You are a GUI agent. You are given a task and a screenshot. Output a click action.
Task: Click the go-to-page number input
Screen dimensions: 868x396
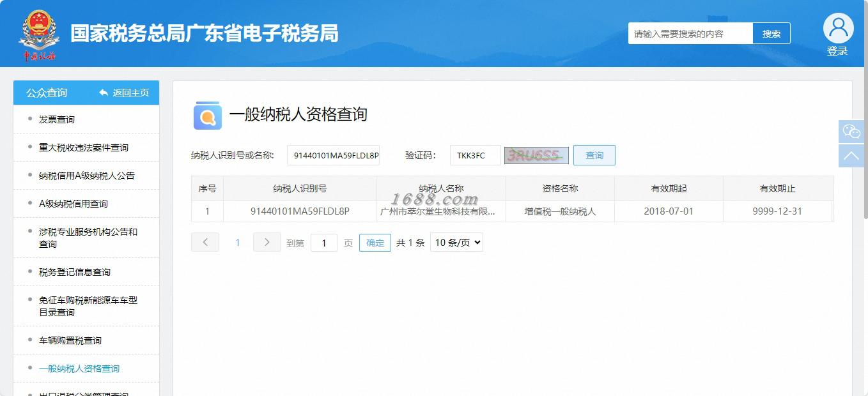pos(324,243)
